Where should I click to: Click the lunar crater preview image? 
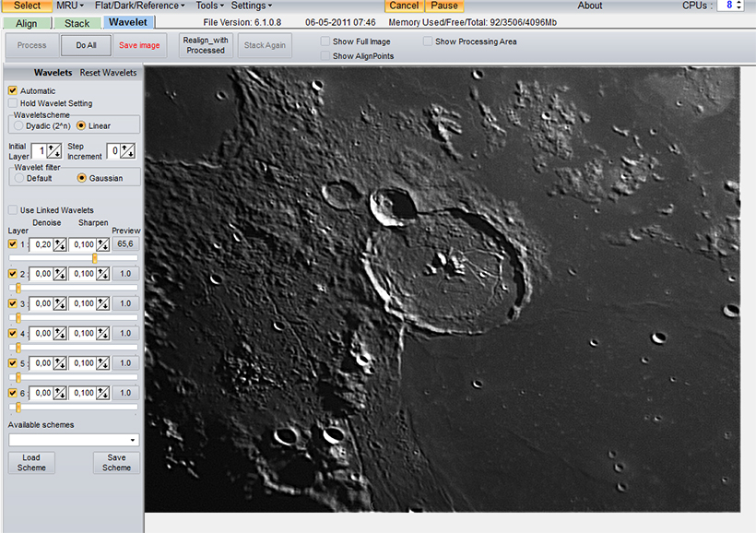pos(443,290)
